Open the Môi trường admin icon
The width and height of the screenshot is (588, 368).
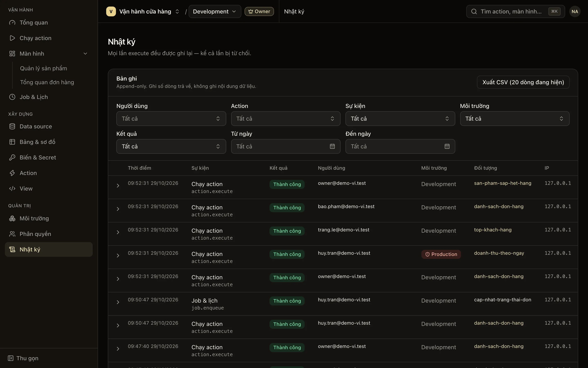12,219
